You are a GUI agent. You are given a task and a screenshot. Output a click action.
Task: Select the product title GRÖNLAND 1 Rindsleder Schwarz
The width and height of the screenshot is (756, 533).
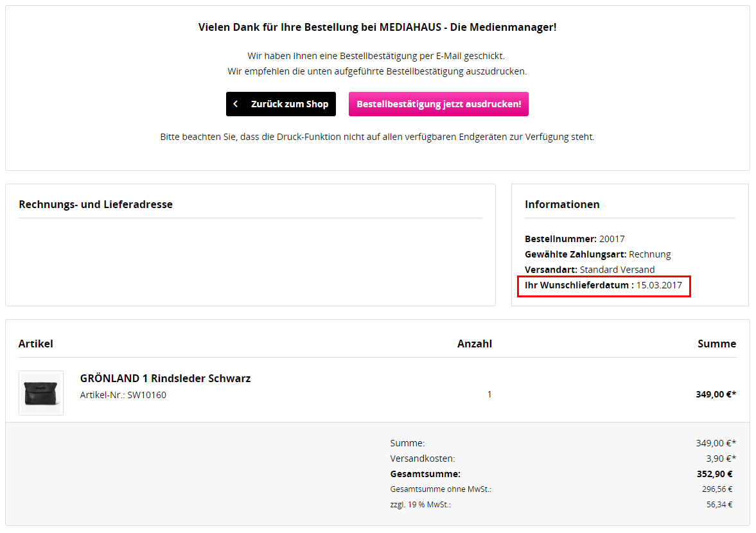point(166,378)
